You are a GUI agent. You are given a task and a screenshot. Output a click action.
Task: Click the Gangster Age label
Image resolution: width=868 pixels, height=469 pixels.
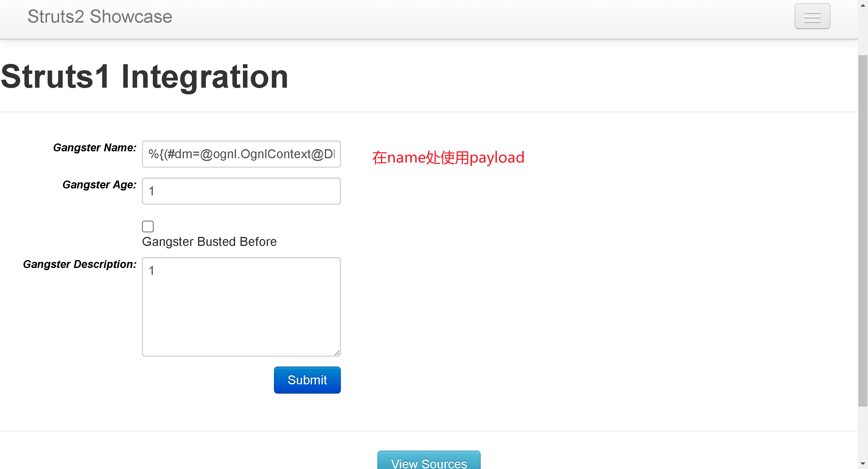pyautogui.click(x=99, y=185)
